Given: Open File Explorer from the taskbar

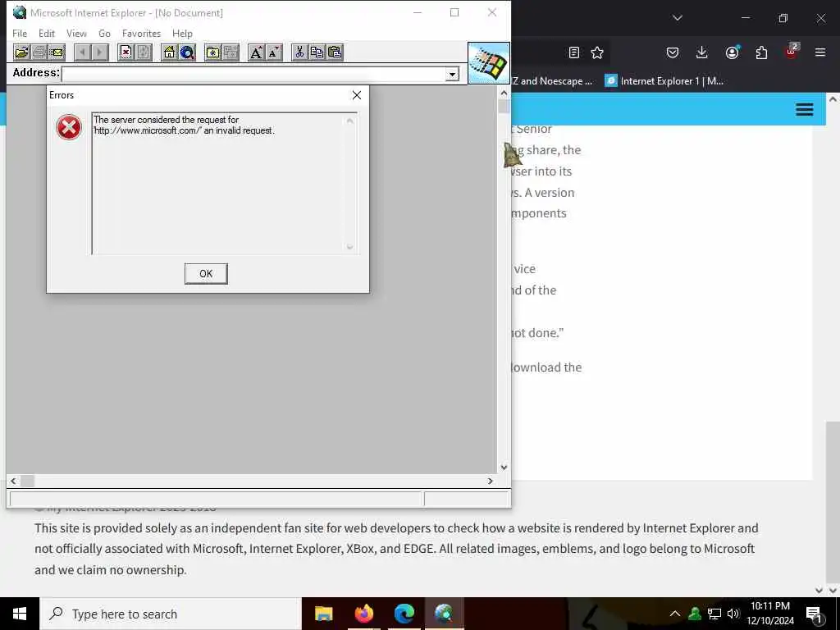Looking at the screenshot, I should pyautogui.click(x=323, y=614).
